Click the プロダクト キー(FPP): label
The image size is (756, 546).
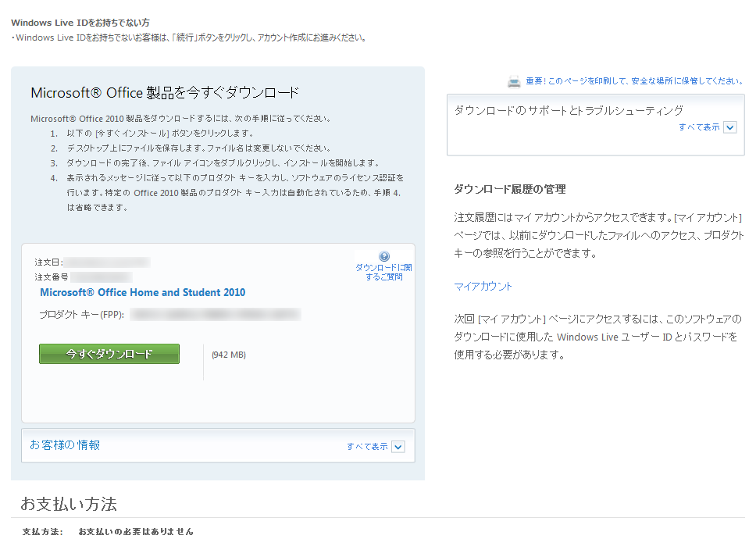tap(81, 315)
